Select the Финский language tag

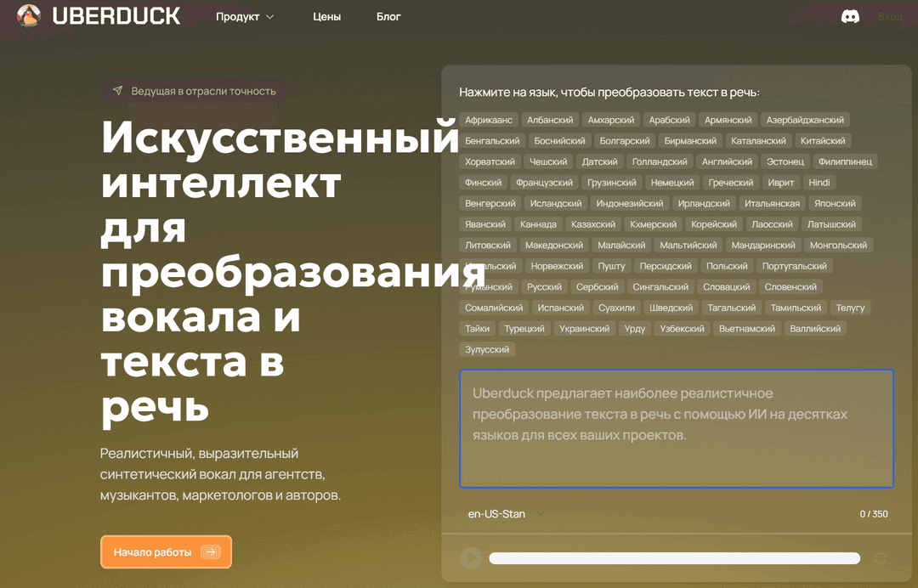(483, 183)
